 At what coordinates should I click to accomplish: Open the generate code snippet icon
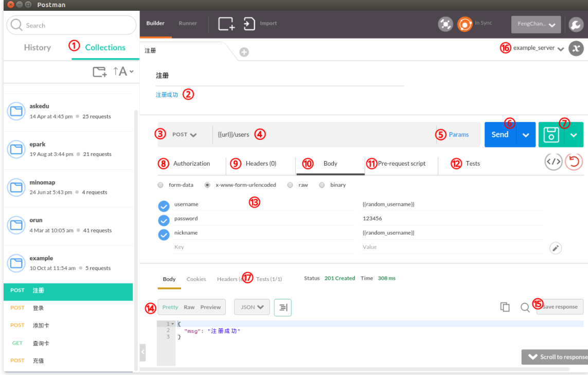coord(554,162)
